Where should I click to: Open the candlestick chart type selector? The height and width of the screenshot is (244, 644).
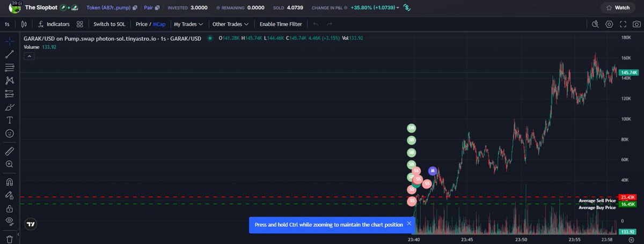24,24
